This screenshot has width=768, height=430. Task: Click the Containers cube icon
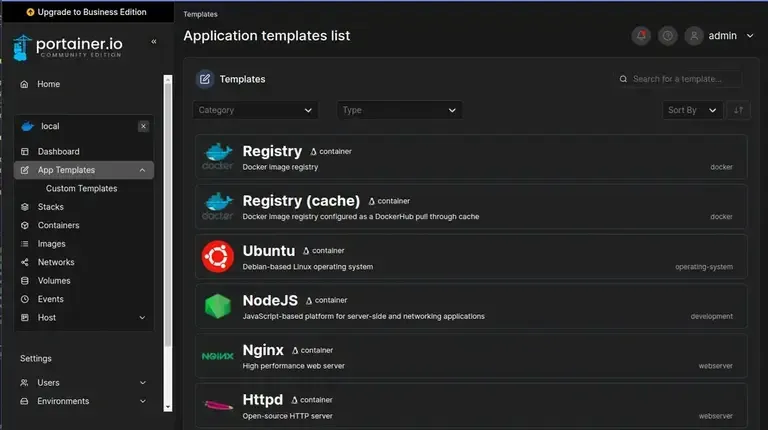pos(24,225)
